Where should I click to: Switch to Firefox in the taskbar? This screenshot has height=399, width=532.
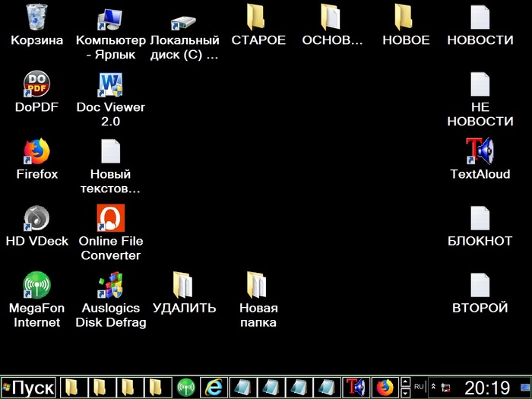click(x=385, y=388)
